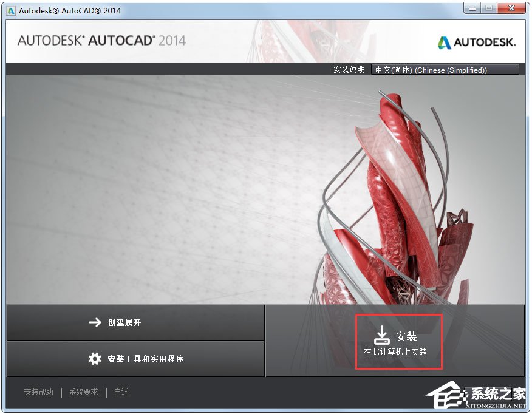The width and height of the screenshot is (532, 414).
Task: Click the red Autodesk triangle icon
Action: [444, 42]
